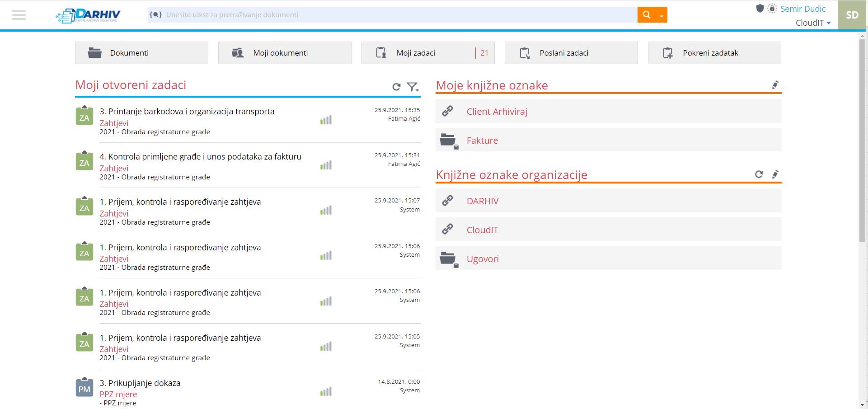Screen dimensions: 868x409
Task: Click the shield icon beside user name
Action: click(x=760, y=9)
